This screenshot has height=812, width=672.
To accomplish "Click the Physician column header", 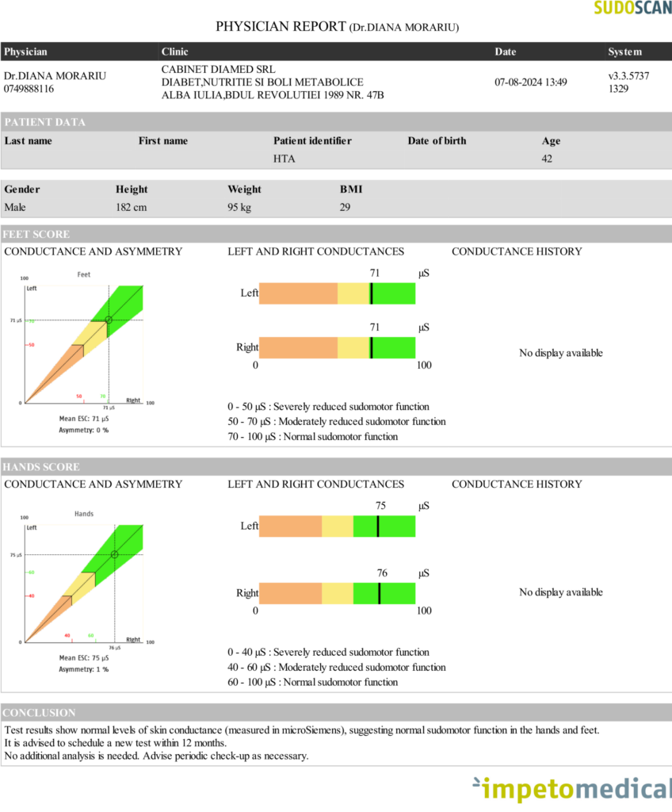I will (x=25, y=52).
